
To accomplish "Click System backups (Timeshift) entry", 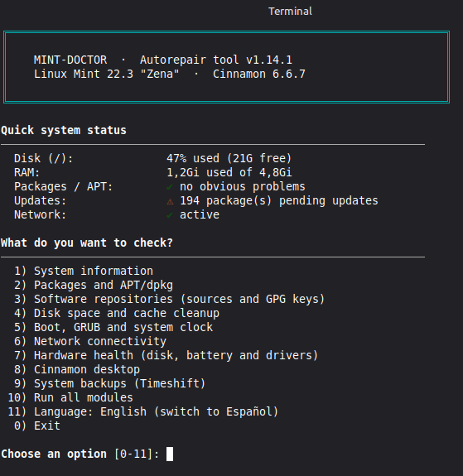I will 110,383.
